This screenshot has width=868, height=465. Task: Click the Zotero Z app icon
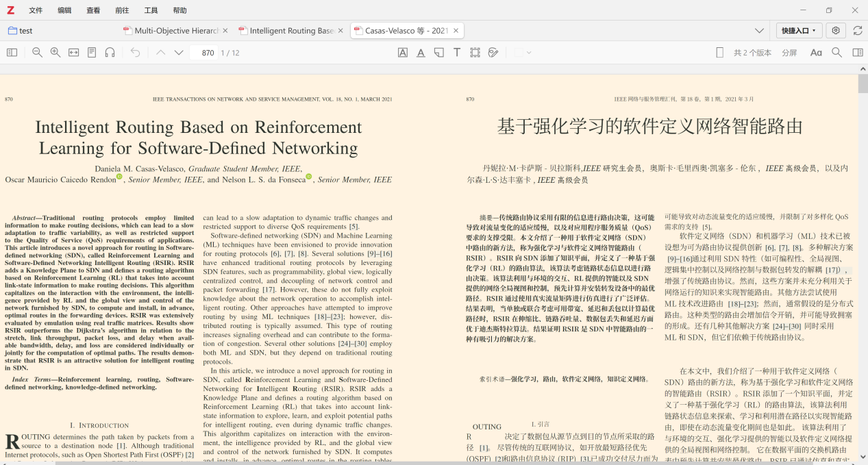point(11,10)
